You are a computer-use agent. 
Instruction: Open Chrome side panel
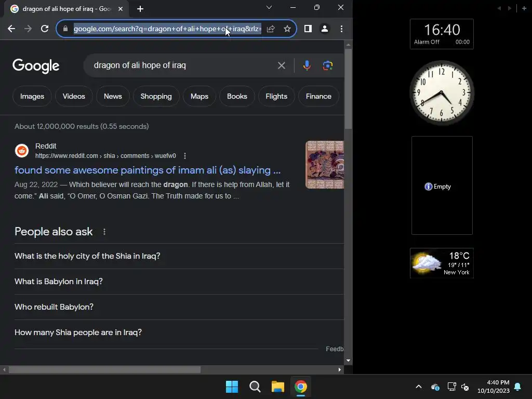pyautogui.click(x=308, y=29)
